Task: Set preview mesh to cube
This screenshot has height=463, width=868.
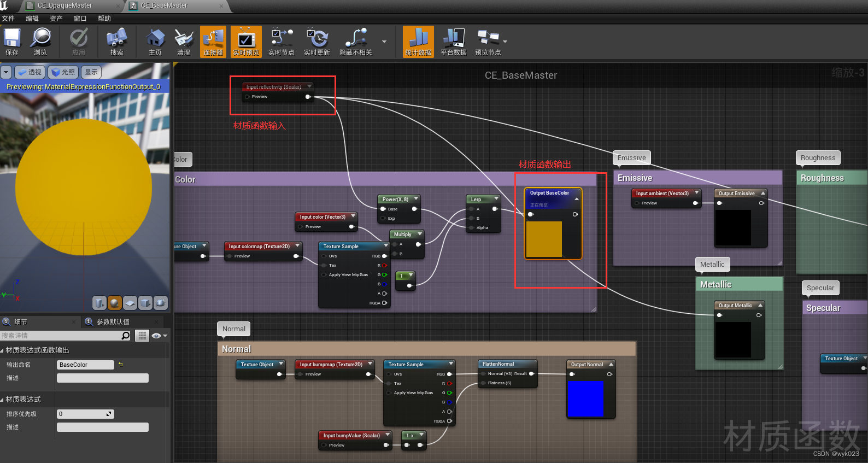Action: (145, 303)
